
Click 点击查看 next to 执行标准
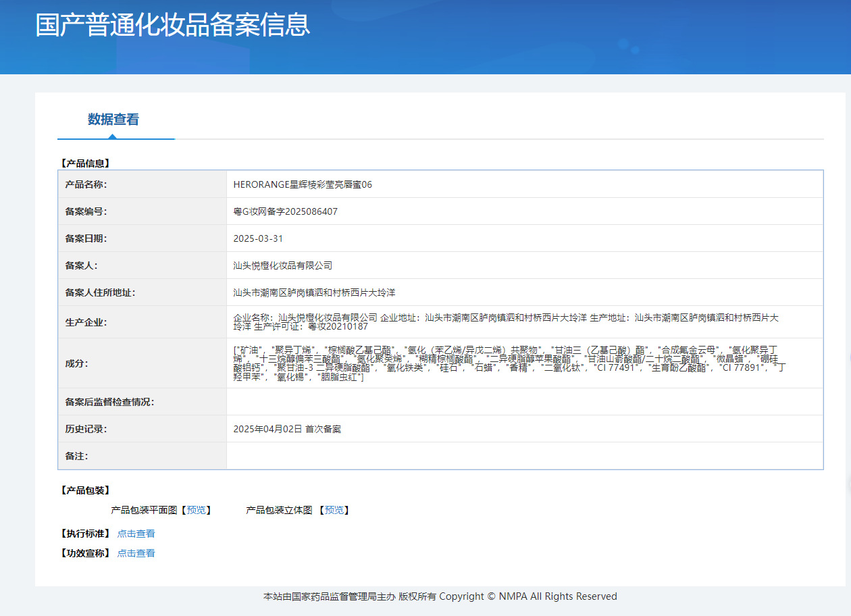click(x=136, y=534)
